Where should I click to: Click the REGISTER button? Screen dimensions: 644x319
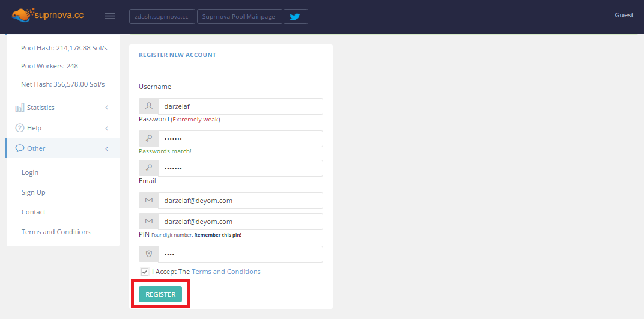160,294
